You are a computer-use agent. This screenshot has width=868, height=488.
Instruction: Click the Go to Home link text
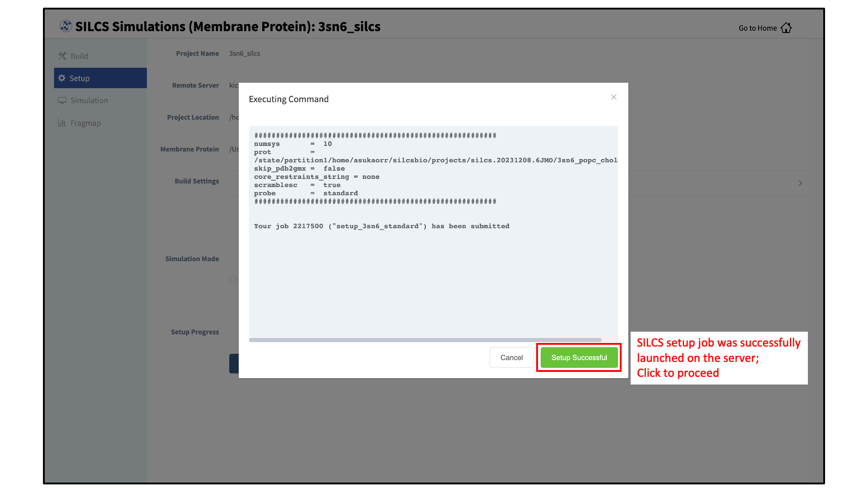[x=758, y=28]
